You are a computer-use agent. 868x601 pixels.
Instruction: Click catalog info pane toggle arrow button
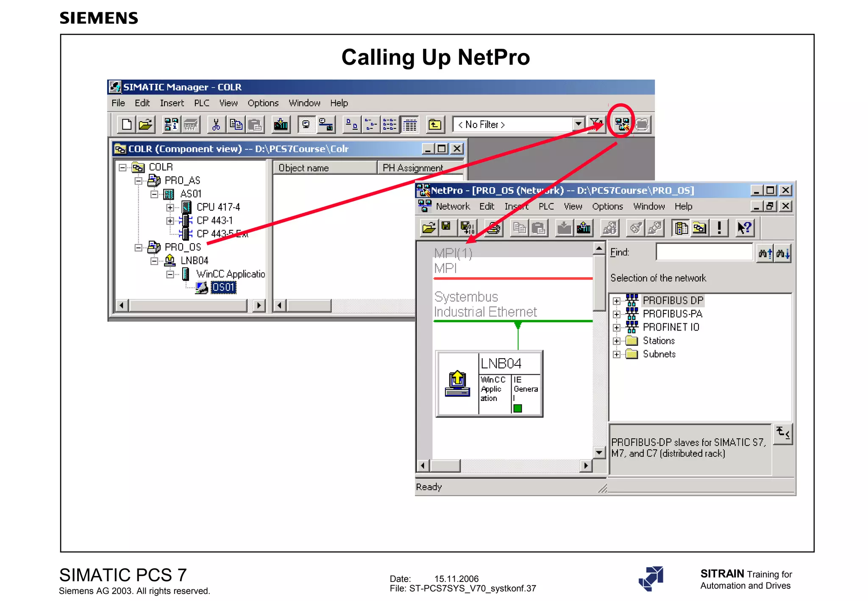[783, 434]
